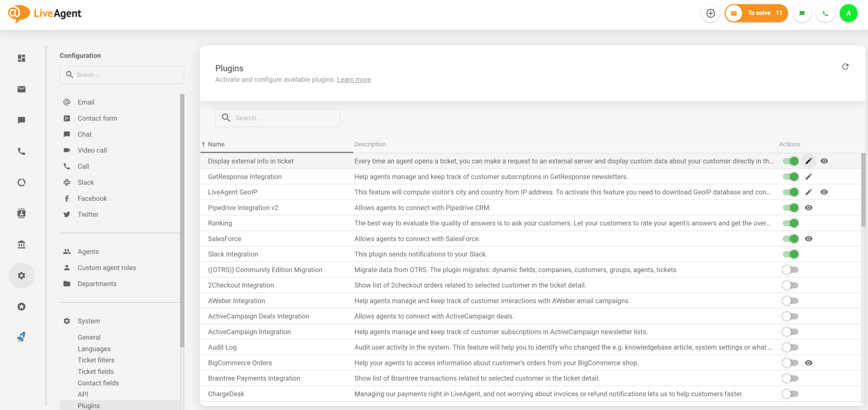Open Ticket filters in the System menu
The width and height of the screenshot is (868, 410).
[96, 360]
